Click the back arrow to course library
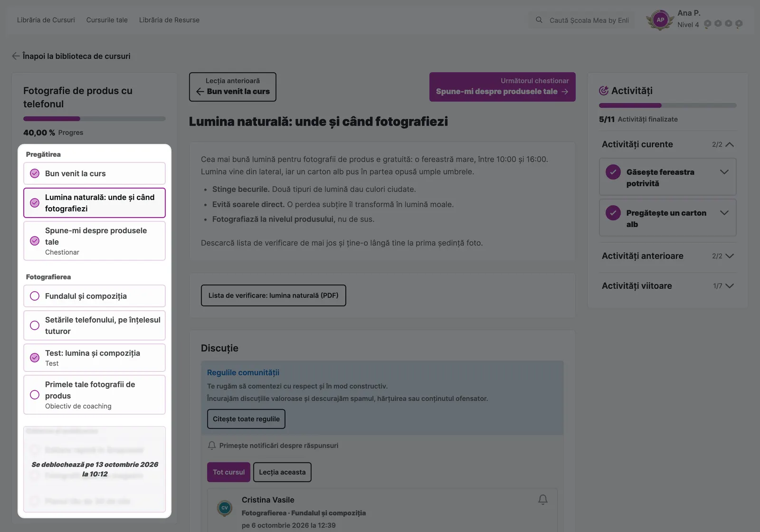This screenshot has height=532, width=760. [x=16, y=56]
